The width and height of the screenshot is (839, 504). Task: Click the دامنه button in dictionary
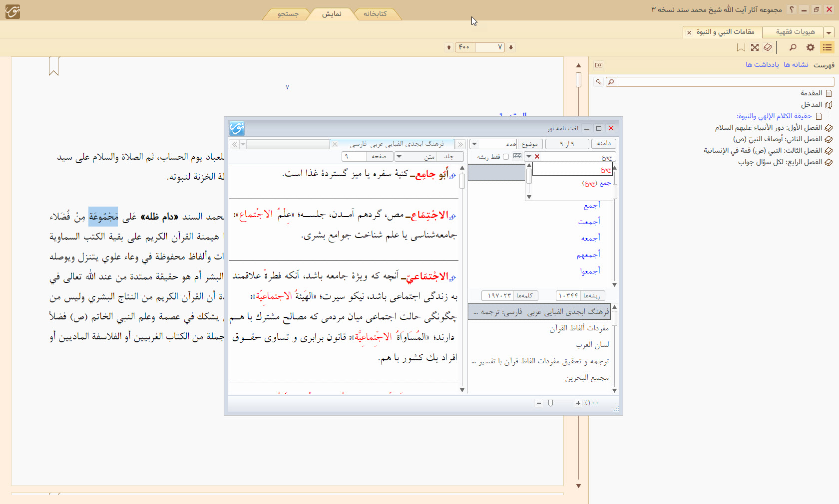(x=604, y=144)
